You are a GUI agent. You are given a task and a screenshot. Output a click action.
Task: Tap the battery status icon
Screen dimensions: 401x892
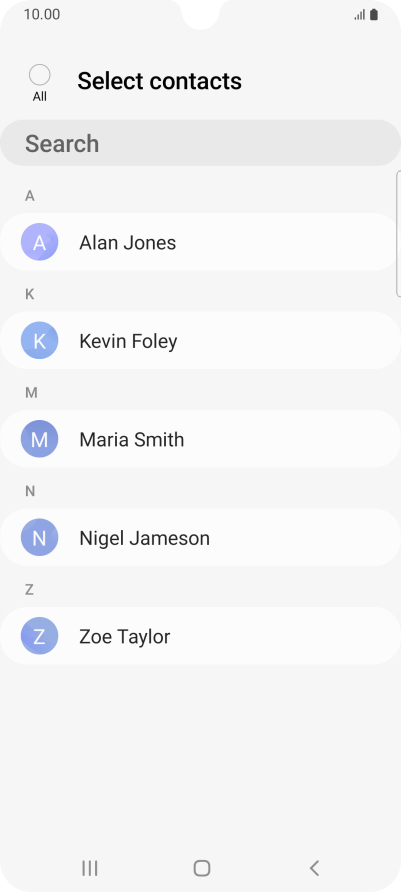point(374,15)
